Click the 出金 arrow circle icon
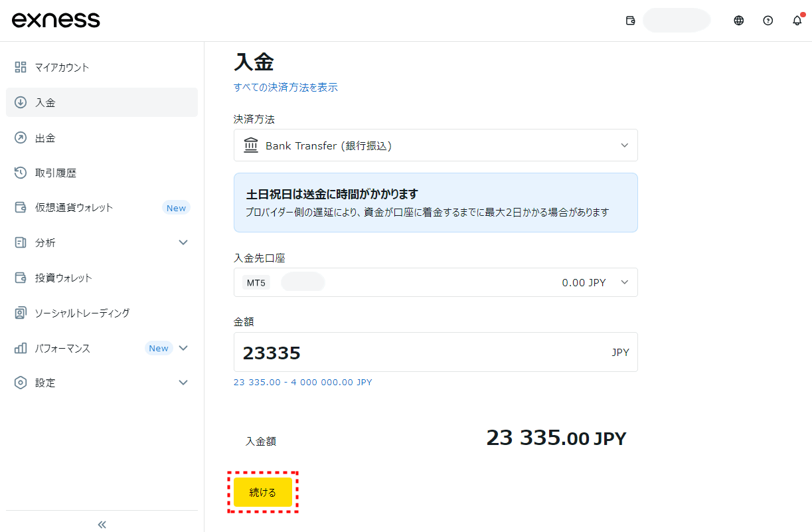Viewport: 812px width, 532px height. coord(21,137)
